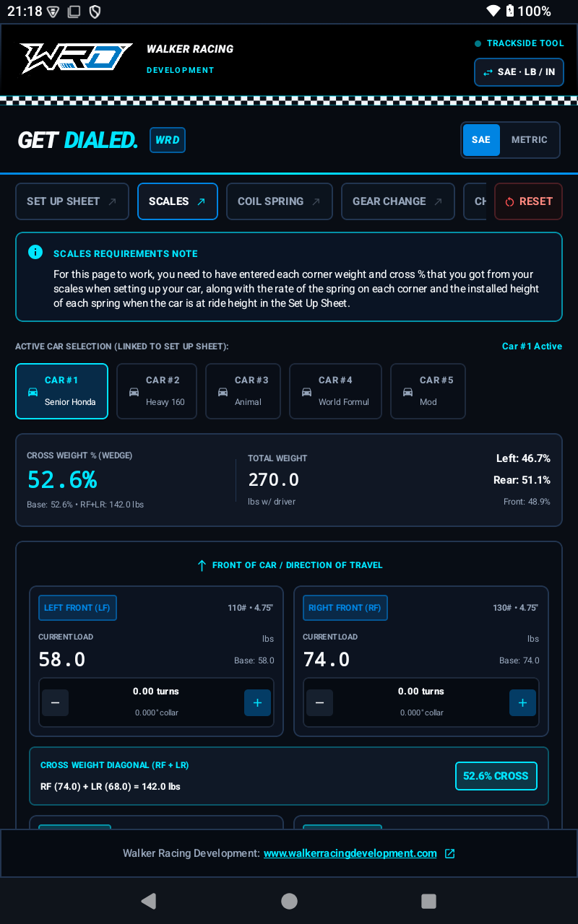Click the car icon on Car #3 card
The height and width of the screenshot is (924, 578).
(223, 392)
